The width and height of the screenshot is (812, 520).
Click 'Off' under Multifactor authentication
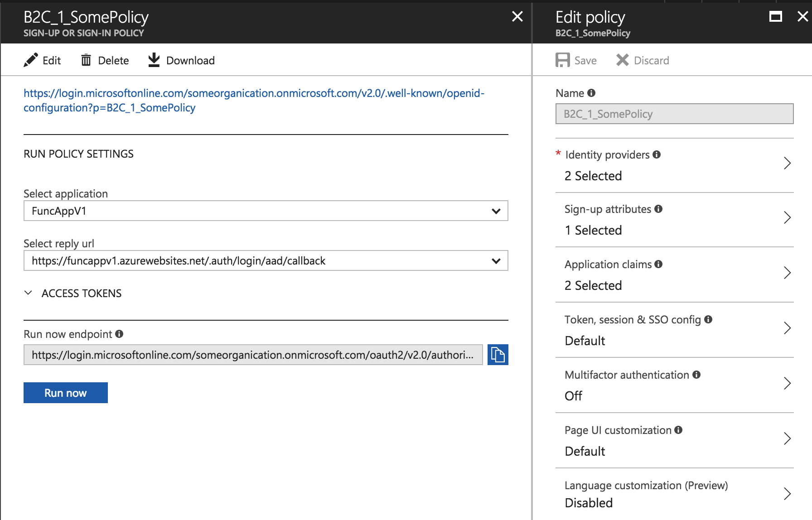(573, 396)
